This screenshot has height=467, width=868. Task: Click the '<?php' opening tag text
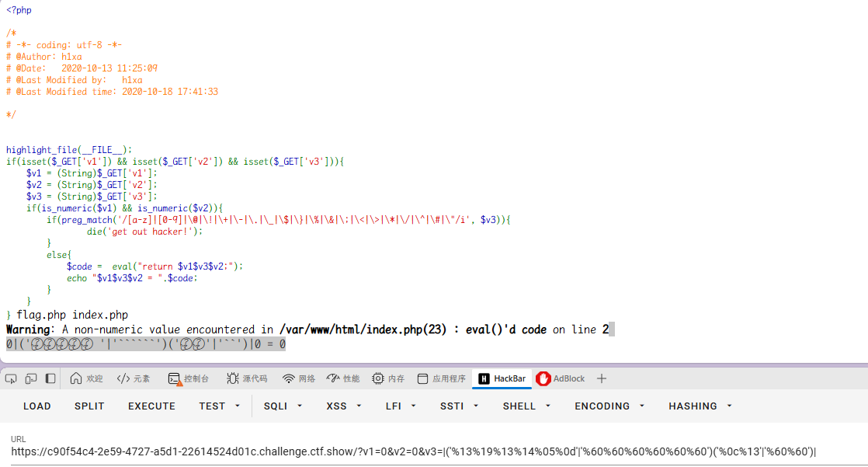(19, 10)
